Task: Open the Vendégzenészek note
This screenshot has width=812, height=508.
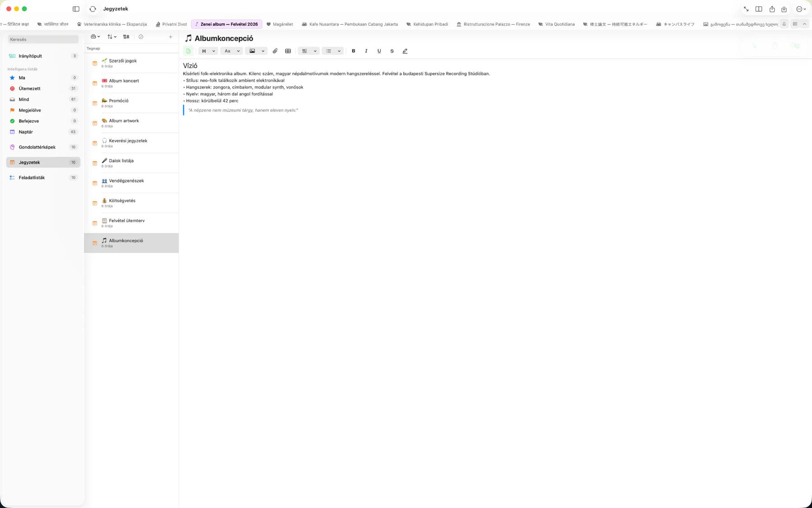Action: pyautogui.click(x=131, y=183)
